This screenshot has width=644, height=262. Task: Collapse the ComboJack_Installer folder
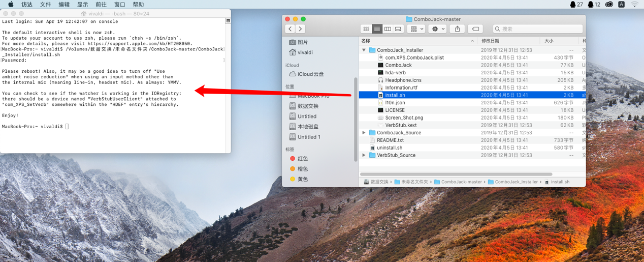pyautogui.click(x=364, y=50)
